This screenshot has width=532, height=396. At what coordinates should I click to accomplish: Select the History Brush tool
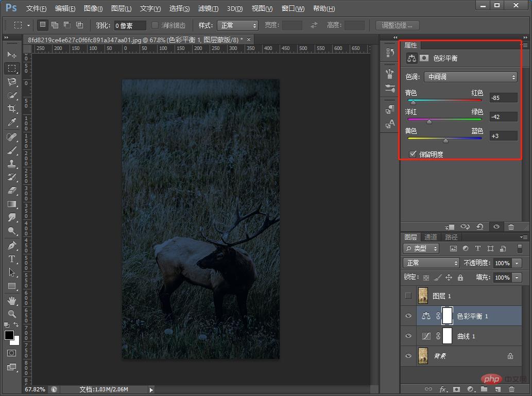pos(12,177)
